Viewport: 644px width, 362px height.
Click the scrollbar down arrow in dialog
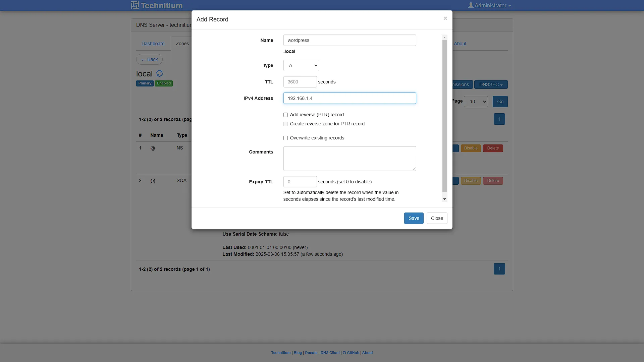444,199
